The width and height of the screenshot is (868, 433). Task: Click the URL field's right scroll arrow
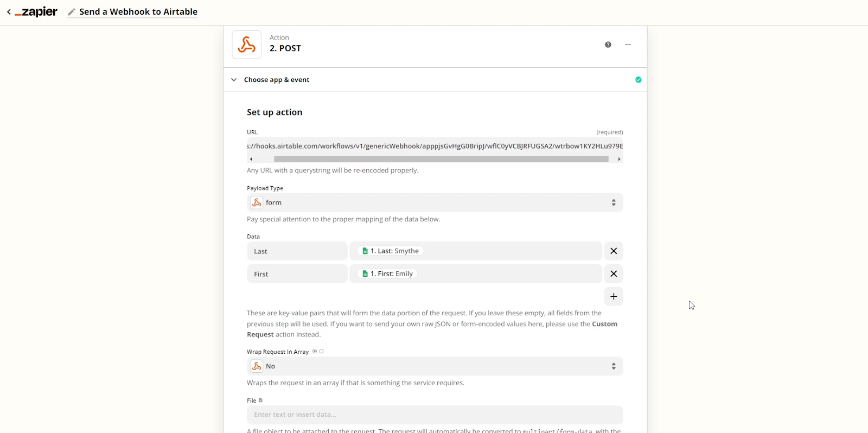click(619, 159)
